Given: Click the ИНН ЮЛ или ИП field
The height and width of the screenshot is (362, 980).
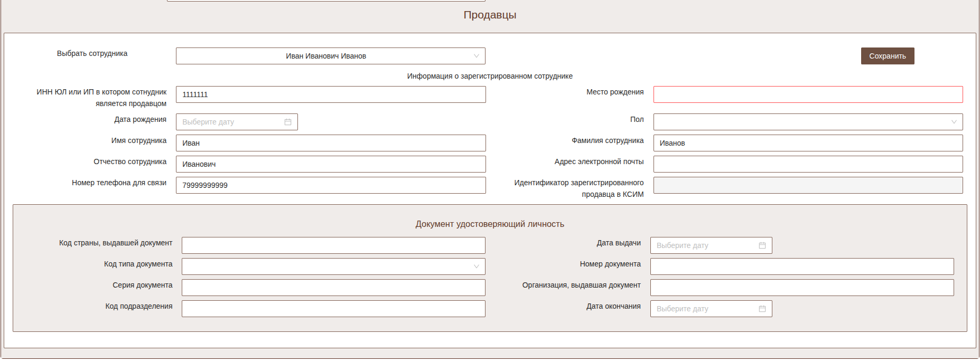Looking at the screenshot, I should [x=330, y=94].
